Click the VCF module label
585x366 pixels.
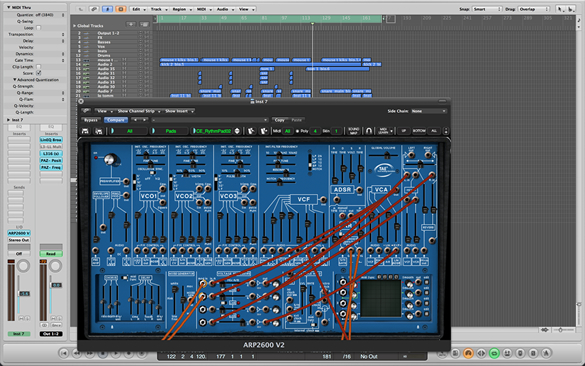pos(304,199)
